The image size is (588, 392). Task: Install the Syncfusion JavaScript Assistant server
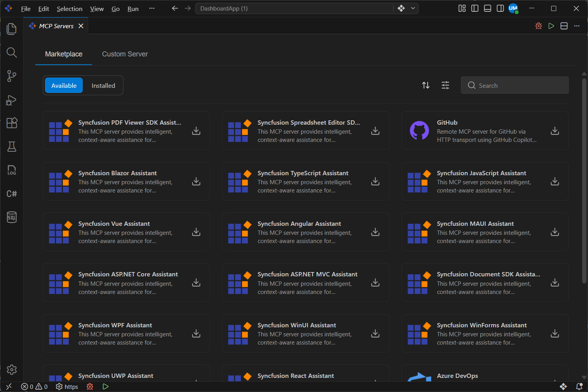tap(555, 181)
